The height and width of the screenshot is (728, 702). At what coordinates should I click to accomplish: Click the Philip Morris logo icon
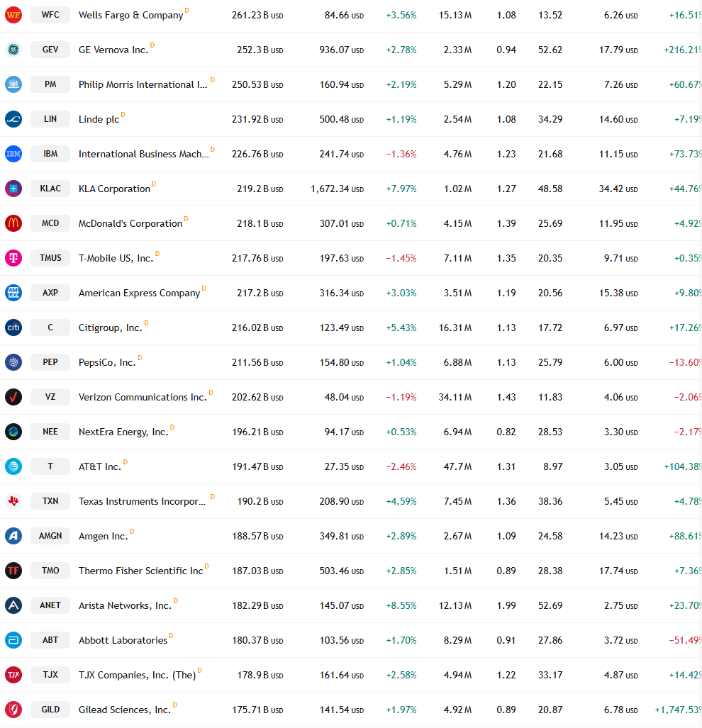pos(13,84)
